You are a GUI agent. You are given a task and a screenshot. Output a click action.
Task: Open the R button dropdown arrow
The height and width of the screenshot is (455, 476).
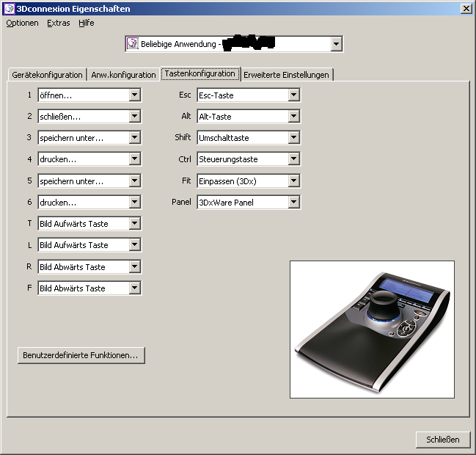(134, 267)
